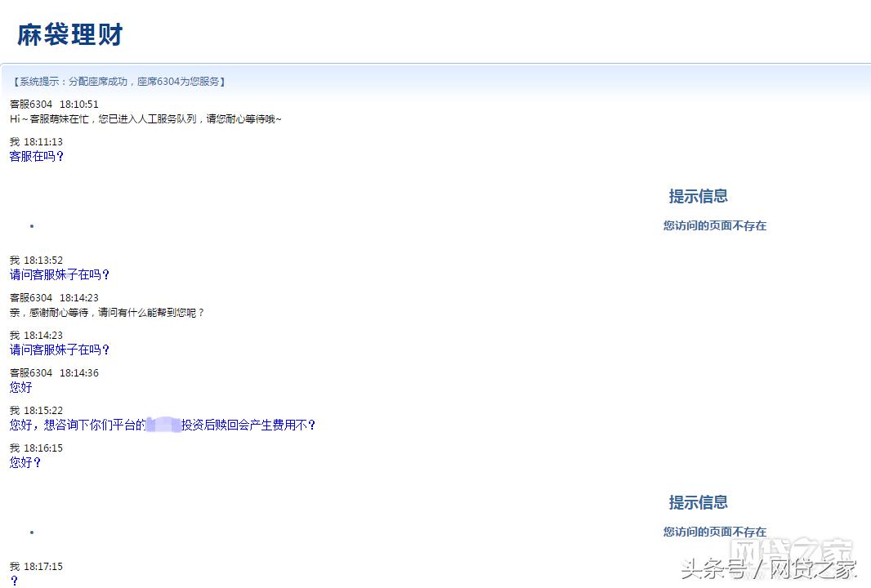Screen dimensions: 871x588
Task: Click the bullet dot above the 18:17:15 message
Action: point(31,532)
